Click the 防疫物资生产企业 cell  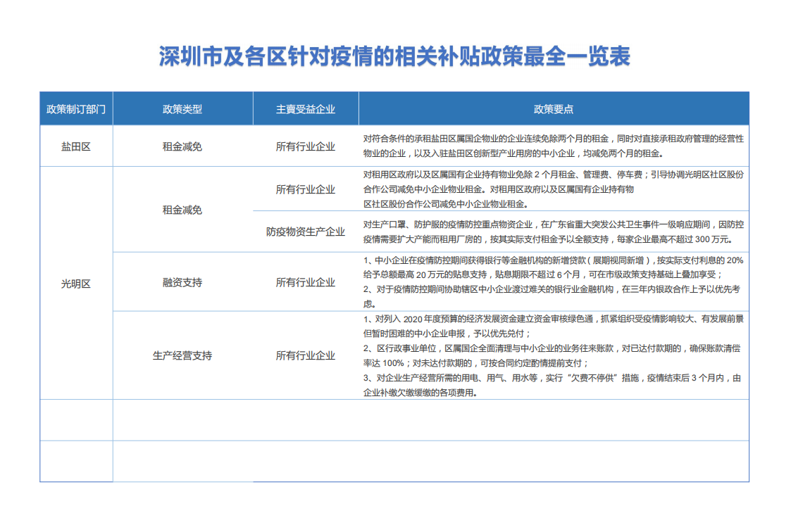[x=306, y=232]
